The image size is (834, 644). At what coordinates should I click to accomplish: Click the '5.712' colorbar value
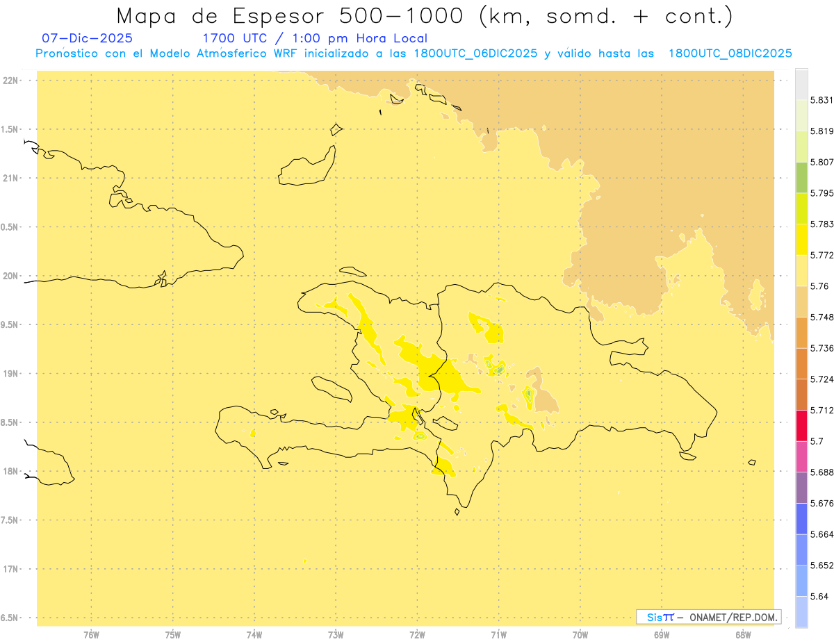pos(821,410)
